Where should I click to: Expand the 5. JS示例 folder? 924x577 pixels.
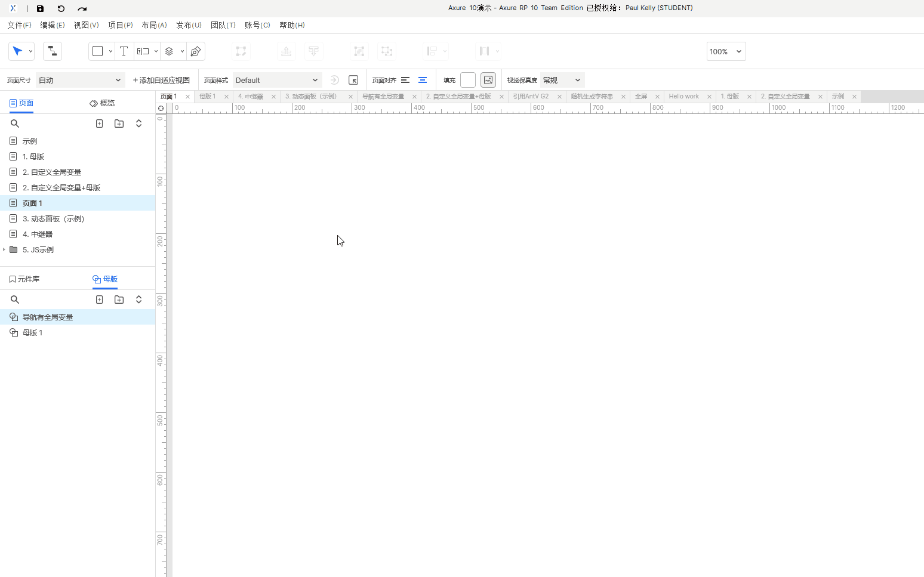coord(4,250)
